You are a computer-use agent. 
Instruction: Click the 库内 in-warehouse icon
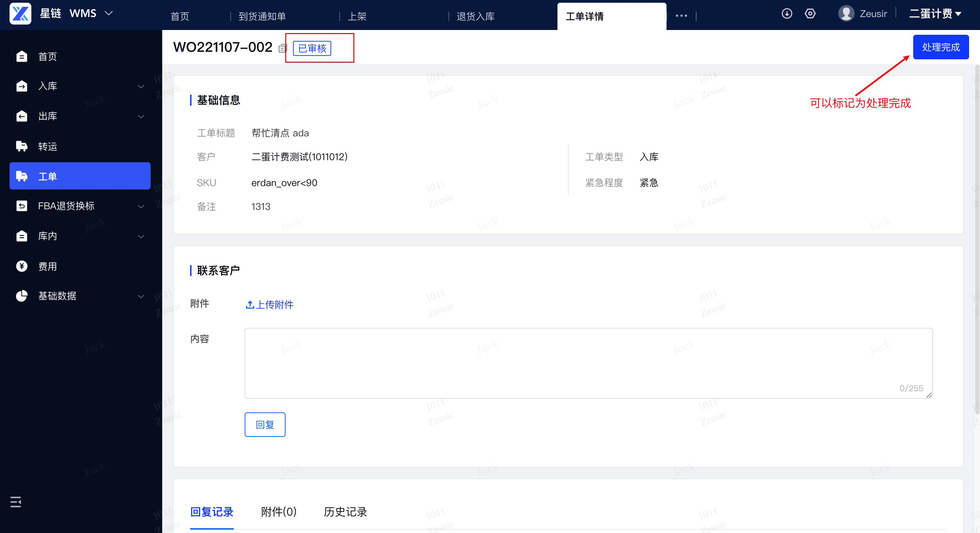coord(22,236)
